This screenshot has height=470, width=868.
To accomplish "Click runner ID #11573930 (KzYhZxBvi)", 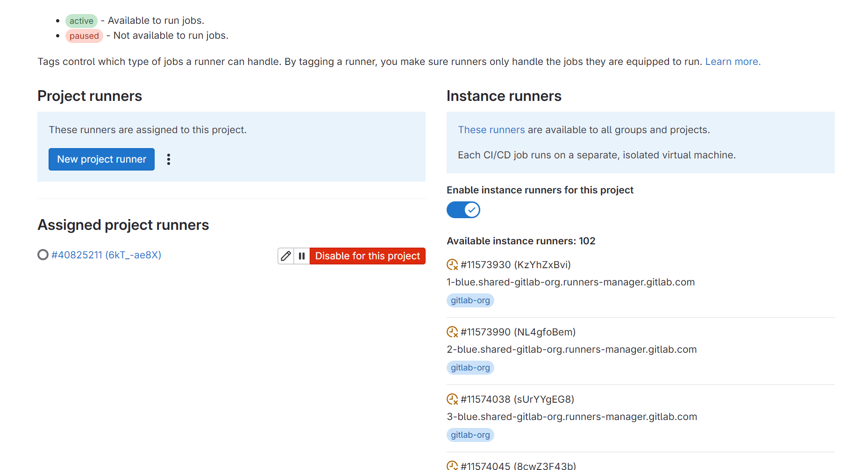I will pyautogui.click(x=516, y=265).
